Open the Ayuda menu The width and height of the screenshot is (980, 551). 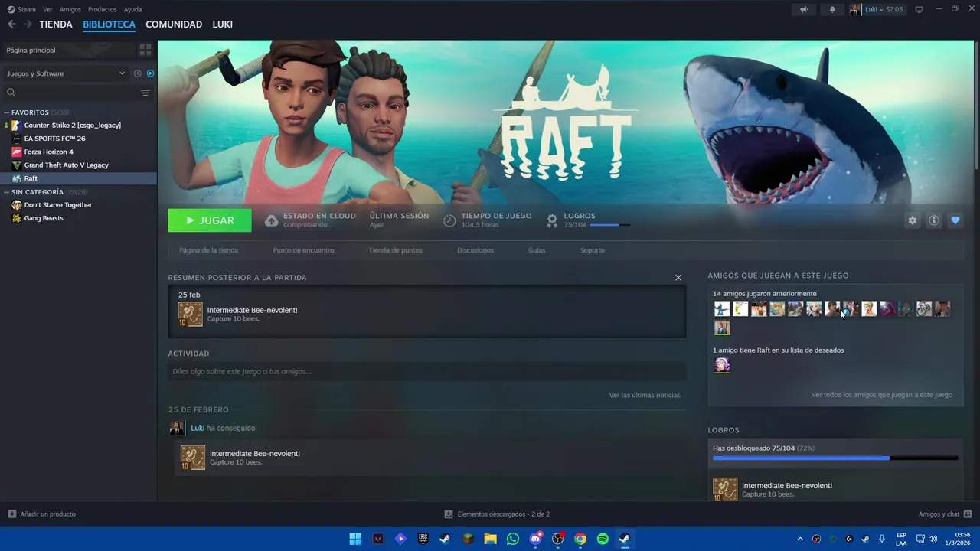coord(133,9)
